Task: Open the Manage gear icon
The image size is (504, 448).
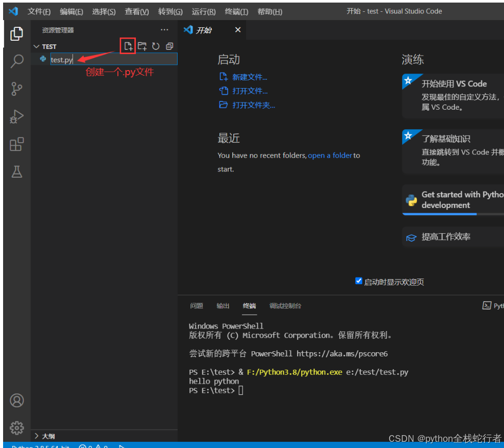Action: (x=16, y=428)
